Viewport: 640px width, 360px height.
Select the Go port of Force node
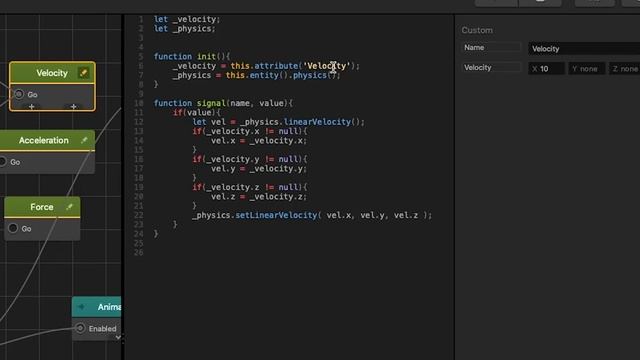click(13, 228)
